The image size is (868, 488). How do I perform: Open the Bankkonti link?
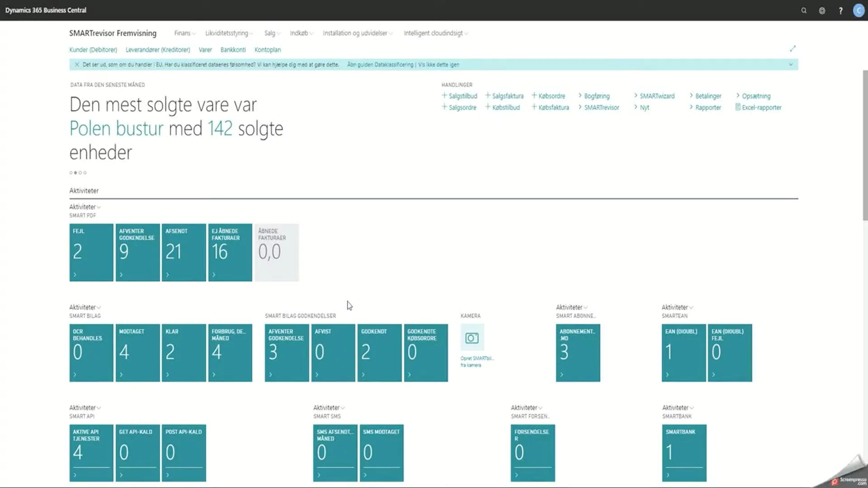click(233, 50)
